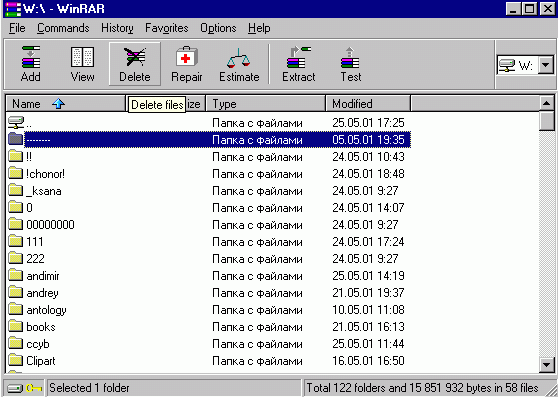Click the andrey folder icon
The width and height of the screenshot is (558, 397).
[x=15, y=292]
